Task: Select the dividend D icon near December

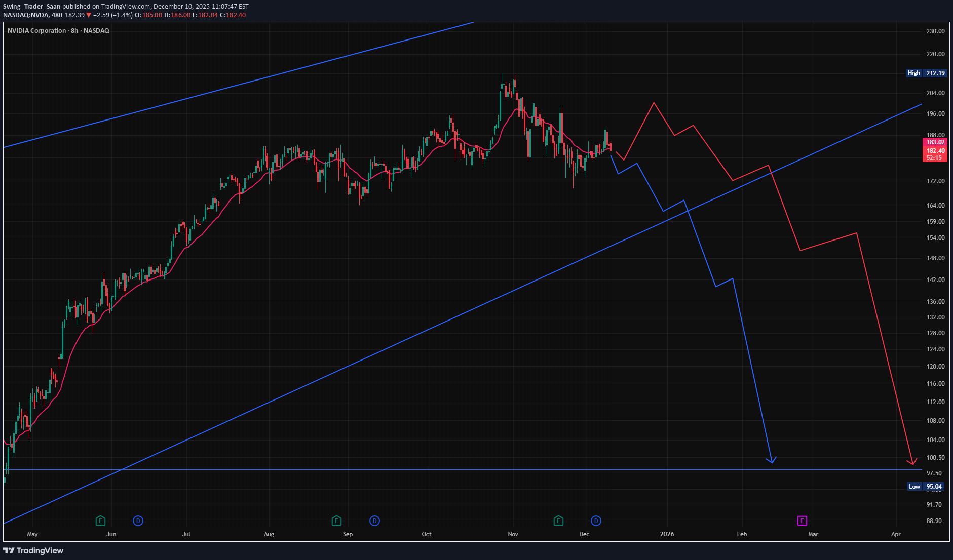Action: pos(595,521)
